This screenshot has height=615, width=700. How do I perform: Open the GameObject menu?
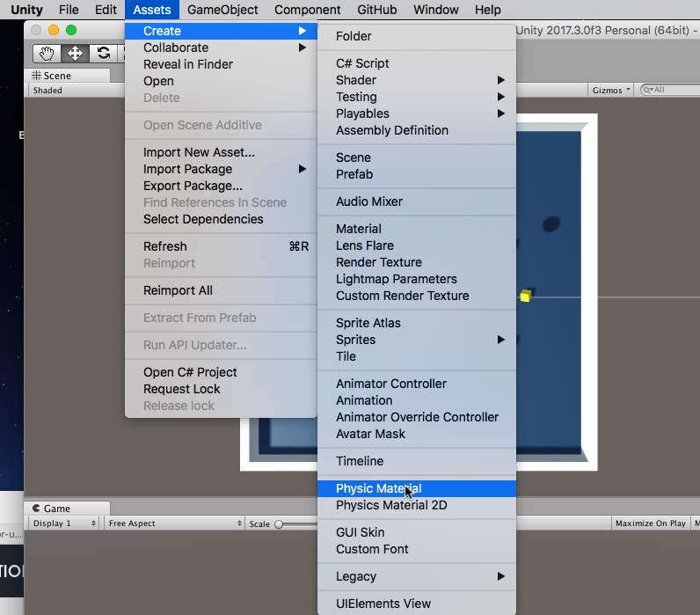(222, 10)
